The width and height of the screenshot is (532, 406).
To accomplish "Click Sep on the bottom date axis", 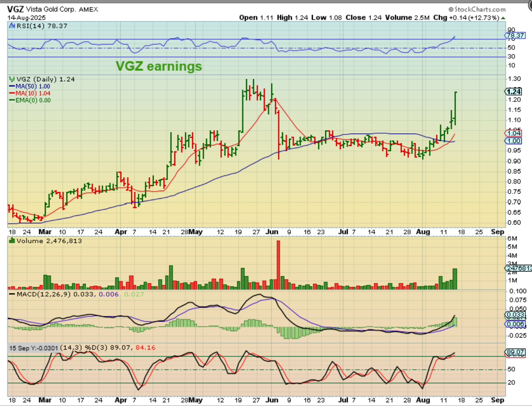I will pyautogui.click(x=497, y=400).
